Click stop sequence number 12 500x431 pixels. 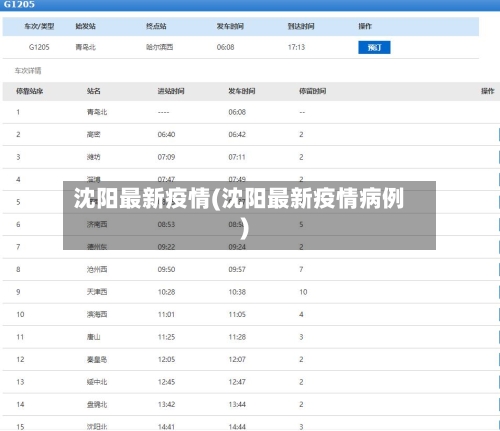tap(20, 359)
